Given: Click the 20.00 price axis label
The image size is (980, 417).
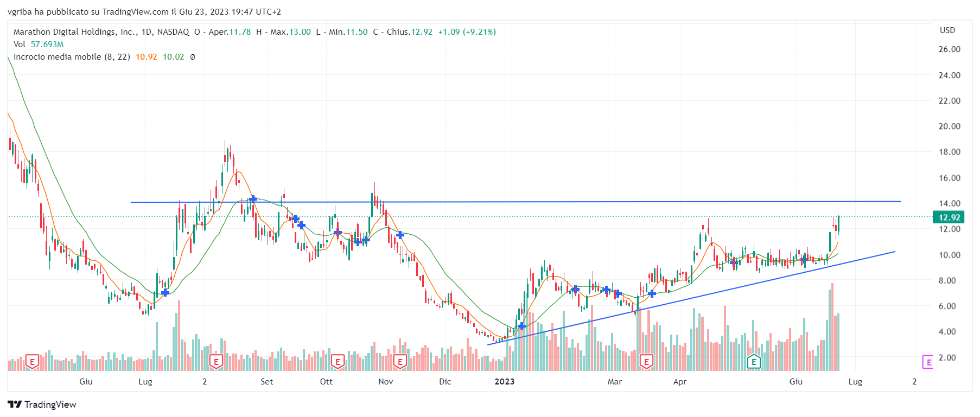Looking at the screenshot, I should (950, 126).
